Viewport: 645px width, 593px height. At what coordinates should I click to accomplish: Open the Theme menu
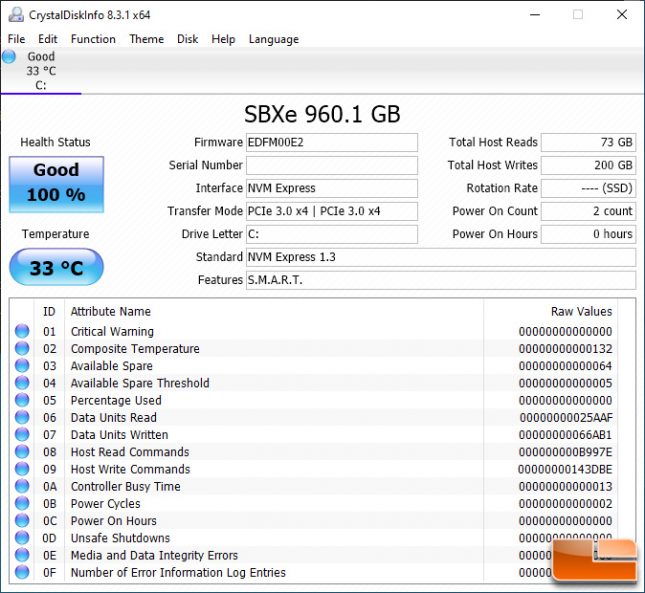[146, 39]
